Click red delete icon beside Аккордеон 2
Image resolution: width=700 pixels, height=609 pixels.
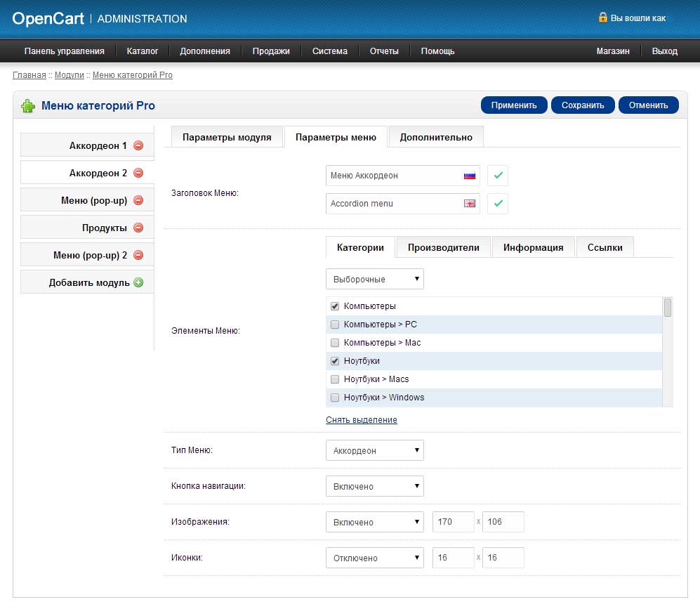138,173
